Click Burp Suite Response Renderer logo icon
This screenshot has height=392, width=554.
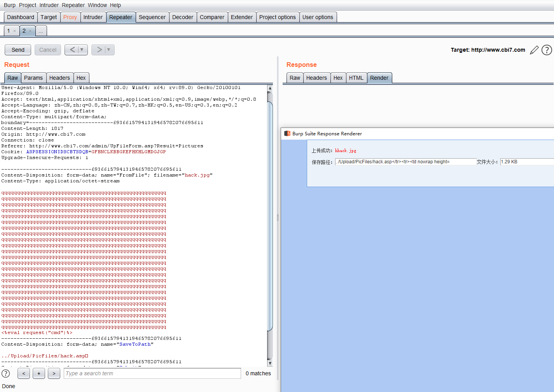click(287, 133)
